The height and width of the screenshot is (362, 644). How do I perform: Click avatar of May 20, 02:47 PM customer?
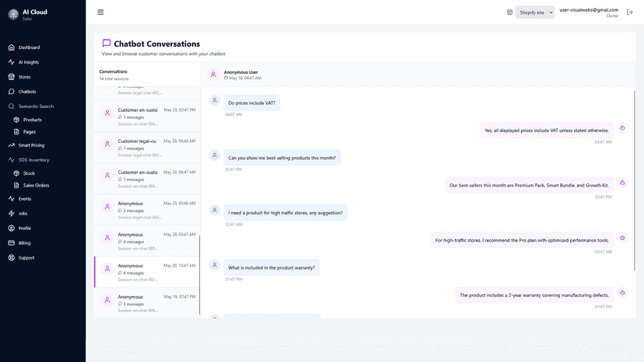coord(107,113)
